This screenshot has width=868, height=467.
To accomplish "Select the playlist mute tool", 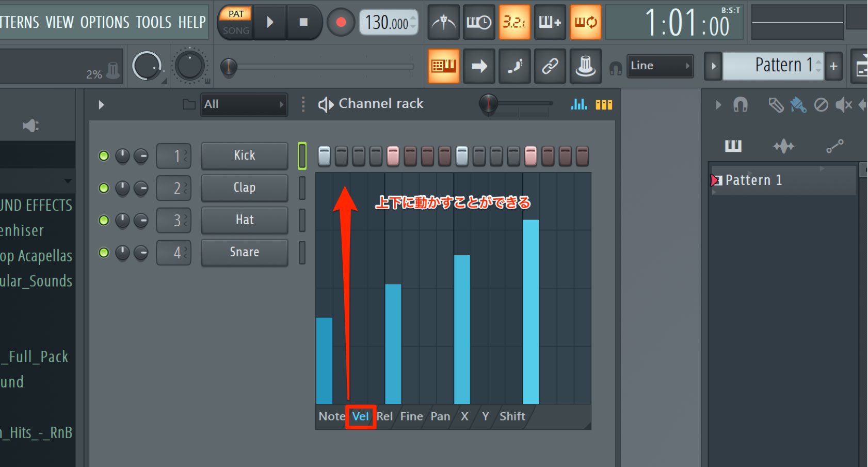I will coord(843,105).
